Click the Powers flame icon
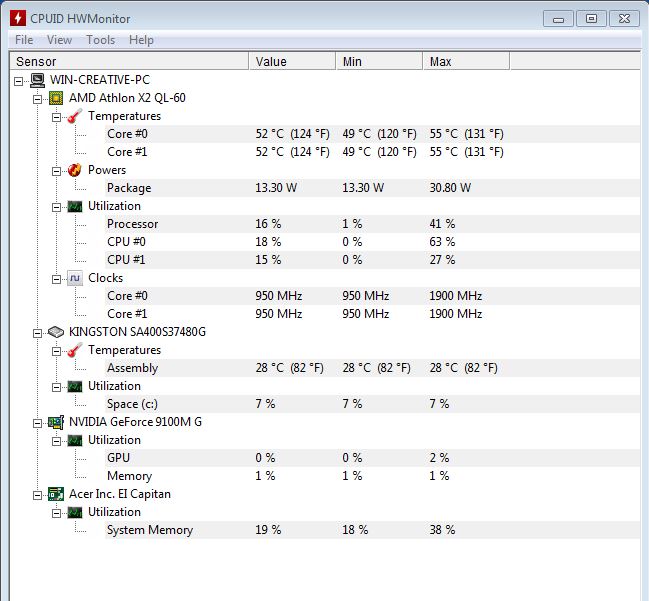Screen dimensions: 649x601 pyautogui.click(x=75, y=170)
